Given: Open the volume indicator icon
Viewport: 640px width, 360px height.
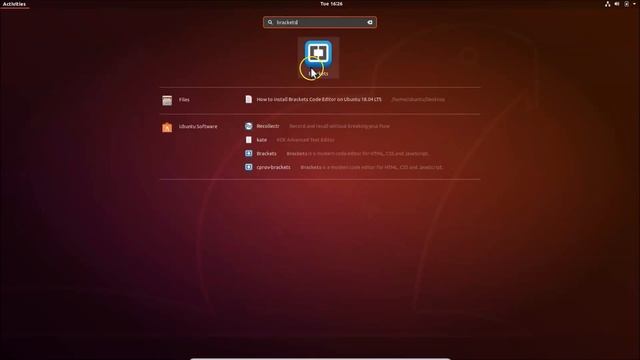Looking at the screenshot, I should coord(617,4).
